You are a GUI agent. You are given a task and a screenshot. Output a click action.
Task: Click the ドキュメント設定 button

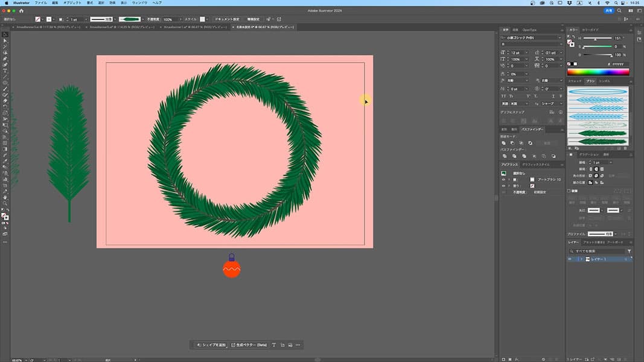pos(227,19)
